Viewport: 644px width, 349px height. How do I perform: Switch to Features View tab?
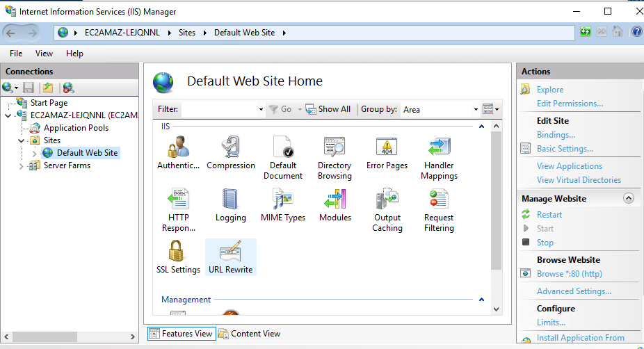point(182,334)
